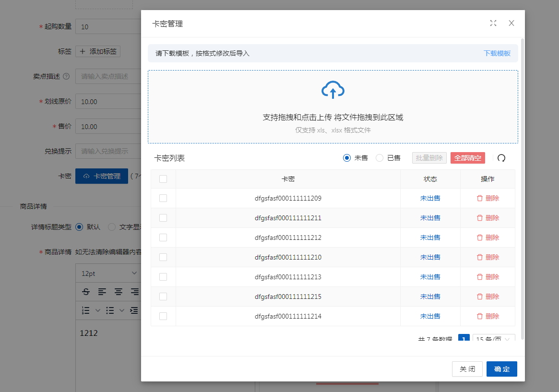This screenshot has width=559, height=392.
Task: Click the red 全部清空 button
Action: pos(467,158)
